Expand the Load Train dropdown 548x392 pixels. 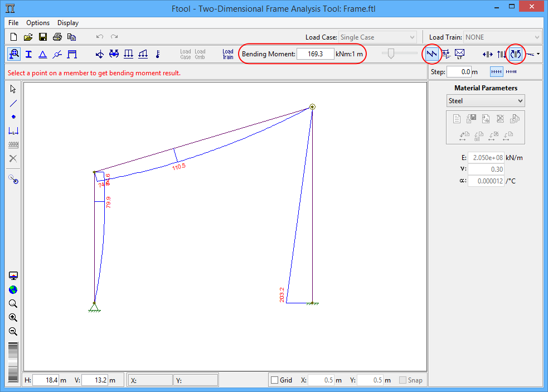pyautogui.click(x=502, y=37)
